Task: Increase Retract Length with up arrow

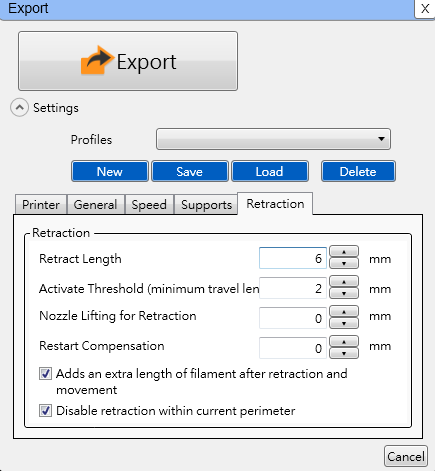Action: point(344,252)
